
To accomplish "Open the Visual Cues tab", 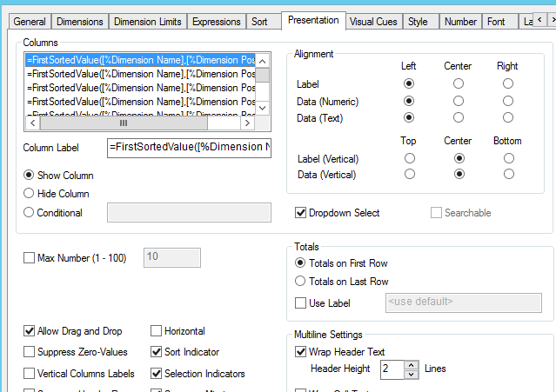I will [373, 22].
